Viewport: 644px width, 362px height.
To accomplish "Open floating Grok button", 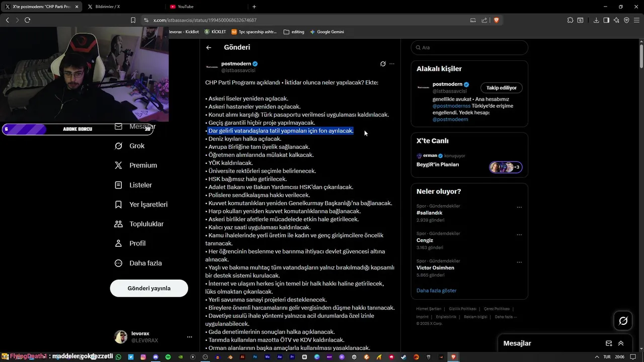I will coord(623,321).
